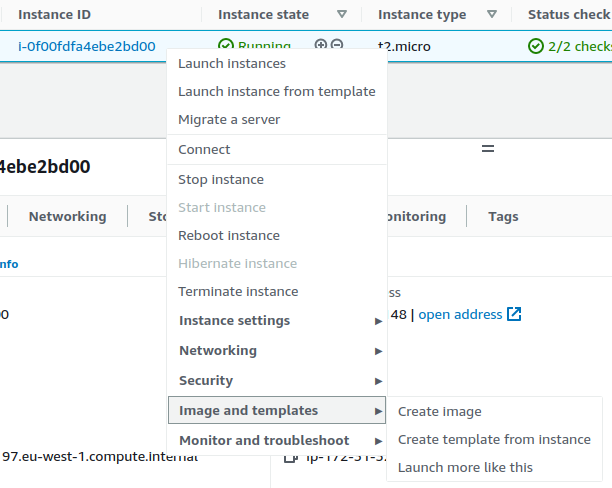Choose Create image from the submenu
This screenshot has width=612, height=488.
click(x=440, y=412)
